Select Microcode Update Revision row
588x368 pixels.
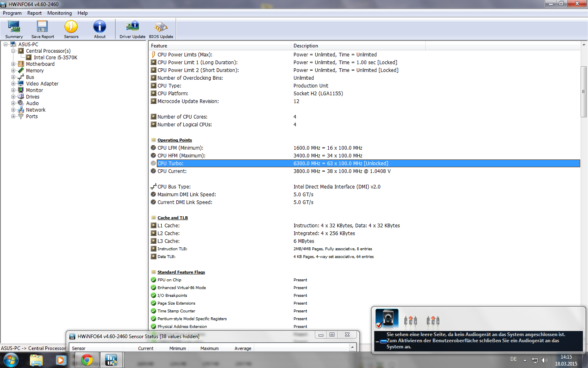(x=365, y=101)
